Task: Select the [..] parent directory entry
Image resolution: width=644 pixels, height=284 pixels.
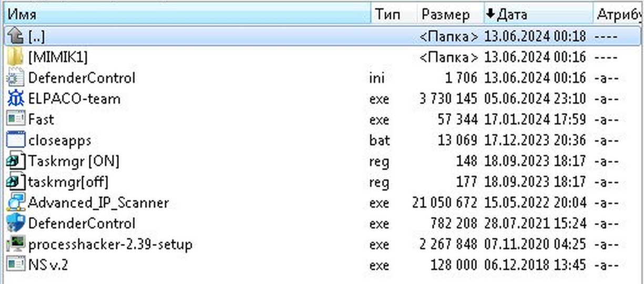Action: pyautogui.click(x=37, y=36)
